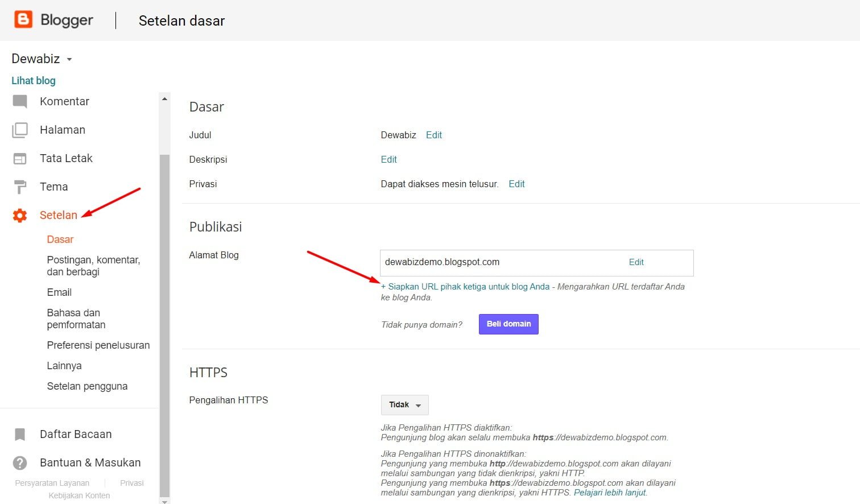The image size is (860, 504).
Task: Click the Komentar speech bubble icon
Action: 20,102
